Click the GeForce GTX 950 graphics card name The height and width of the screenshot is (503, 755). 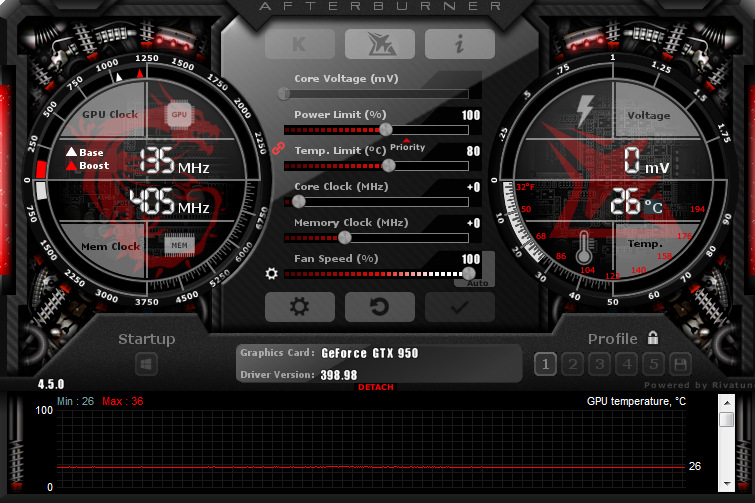[370, 353]
